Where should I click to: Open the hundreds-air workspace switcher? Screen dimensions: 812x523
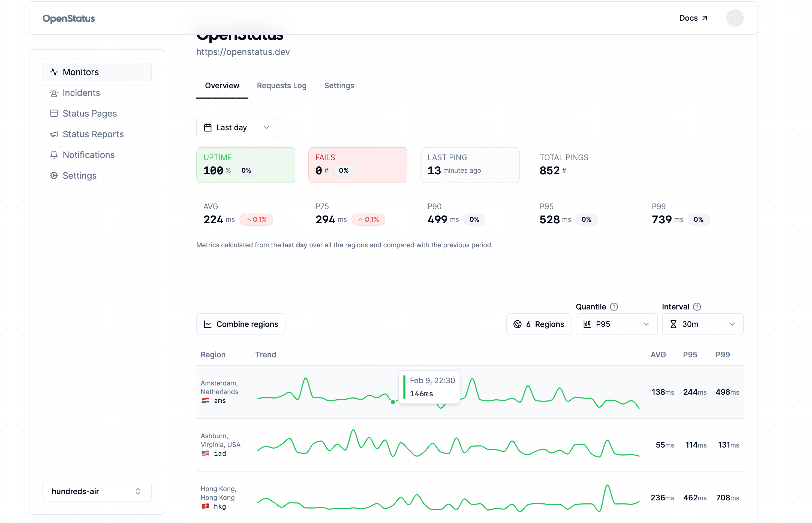point(97,491)
